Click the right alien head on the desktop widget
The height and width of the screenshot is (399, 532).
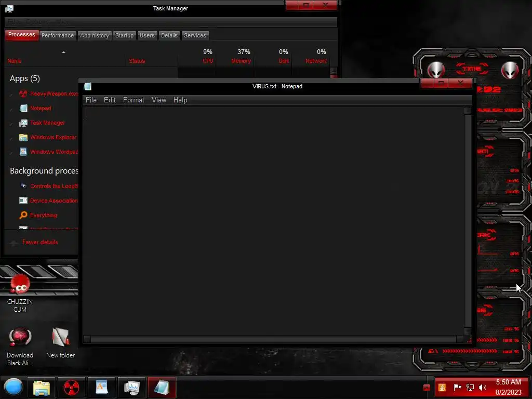pyautogui.click(x=510, y=70)
